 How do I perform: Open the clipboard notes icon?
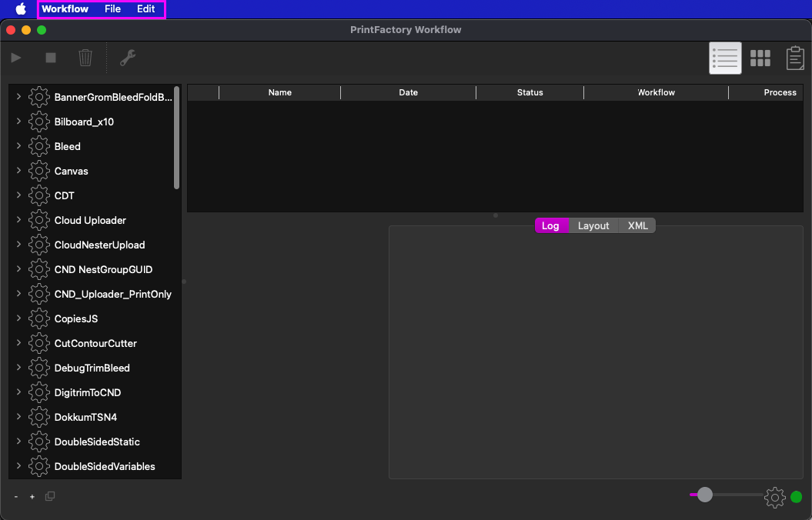pos(795,58)
